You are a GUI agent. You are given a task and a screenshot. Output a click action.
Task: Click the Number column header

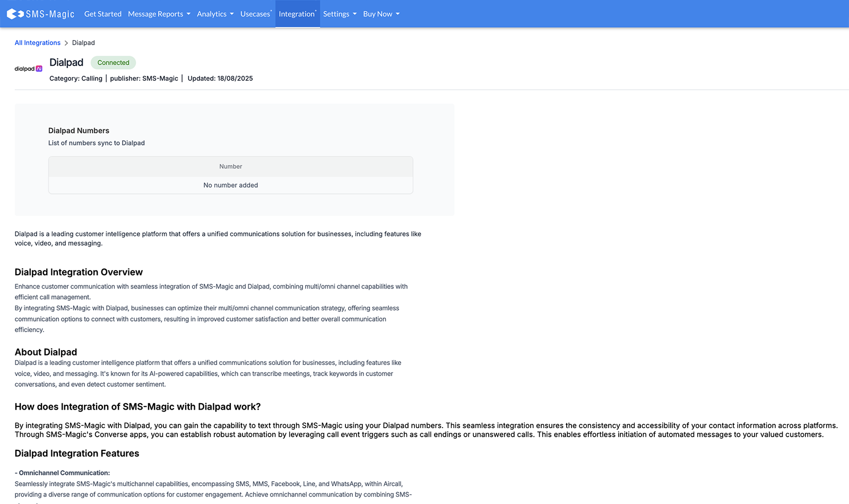click(x=231, y=167)
